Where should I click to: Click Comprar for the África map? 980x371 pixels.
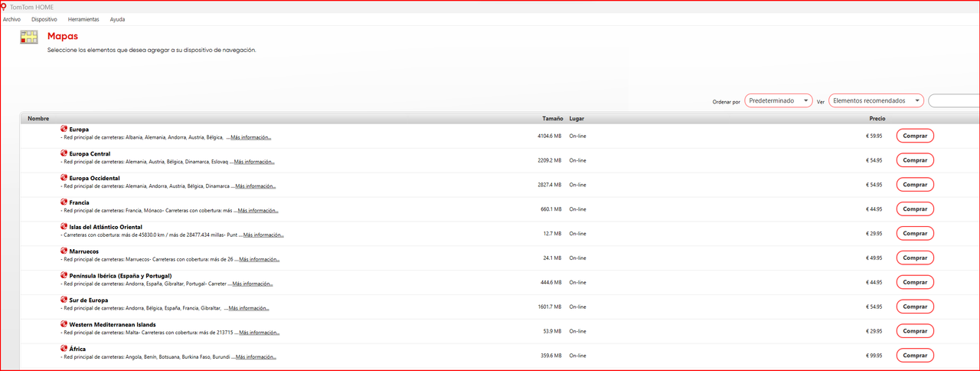915,356
